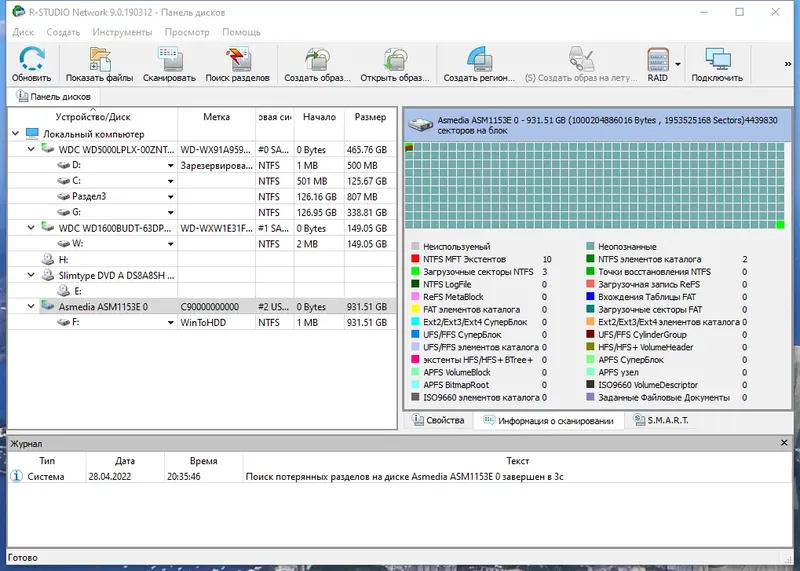Sort by Устройство/Диск column header
Image resolution: width=800 pixels, height=571 pixels.
(x=93, y=117)
